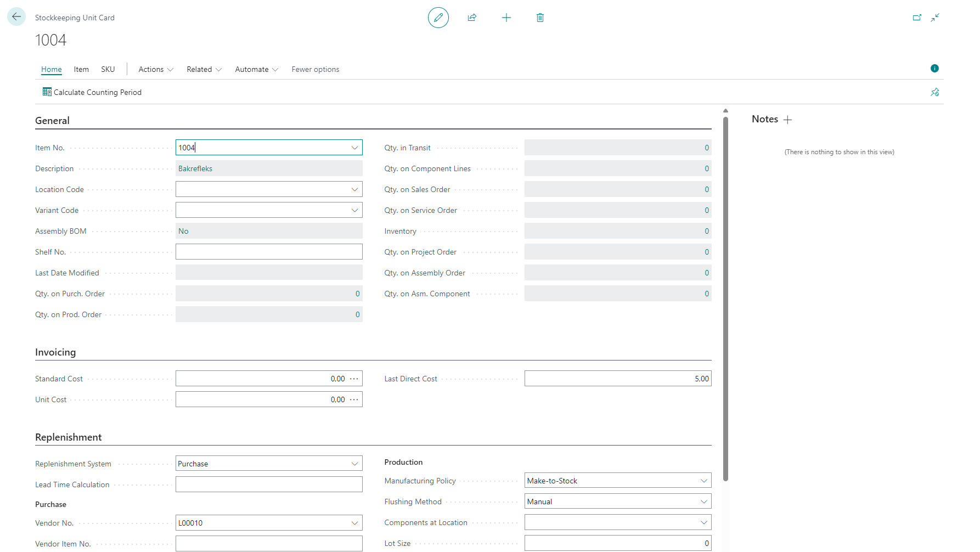Click the collapse page arrows icon
Image resolution: width=980 pixels, height=552 pixels.
point(935,18)
